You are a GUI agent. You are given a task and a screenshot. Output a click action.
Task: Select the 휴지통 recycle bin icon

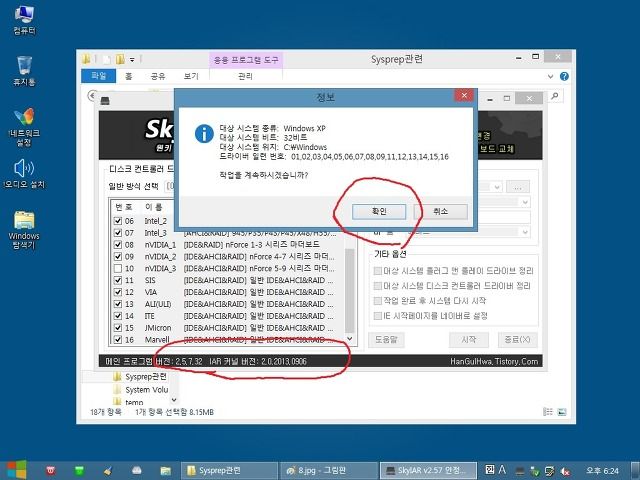24,71
